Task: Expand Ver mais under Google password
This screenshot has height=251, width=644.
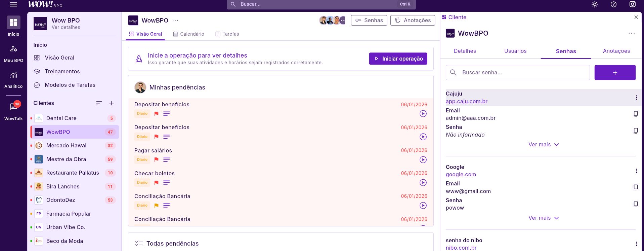Action: 543,218
